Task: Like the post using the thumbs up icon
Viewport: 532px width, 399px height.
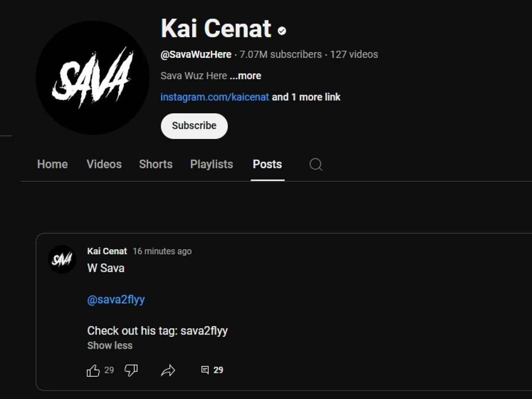Action: tap(94, 370)
